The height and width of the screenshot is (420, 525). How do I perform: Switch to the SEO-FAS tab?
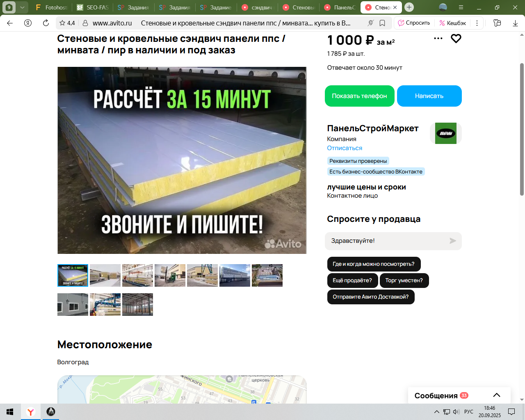[x=93, y=7]
